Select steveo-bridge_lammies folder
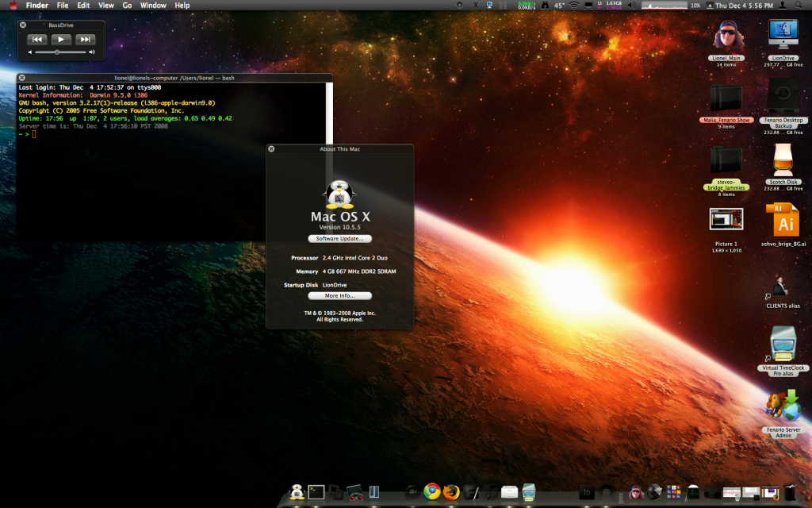 tap(726, 160)
